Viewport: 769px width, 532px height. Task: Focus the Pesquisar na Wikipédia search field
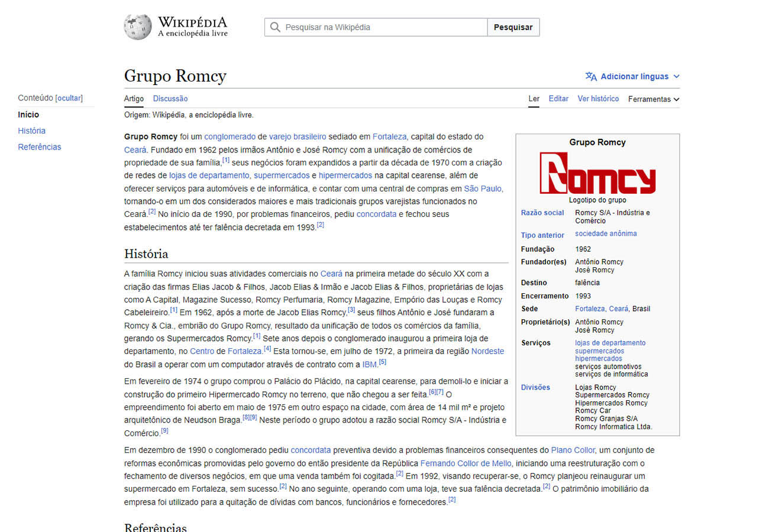(x=376, y=27)
